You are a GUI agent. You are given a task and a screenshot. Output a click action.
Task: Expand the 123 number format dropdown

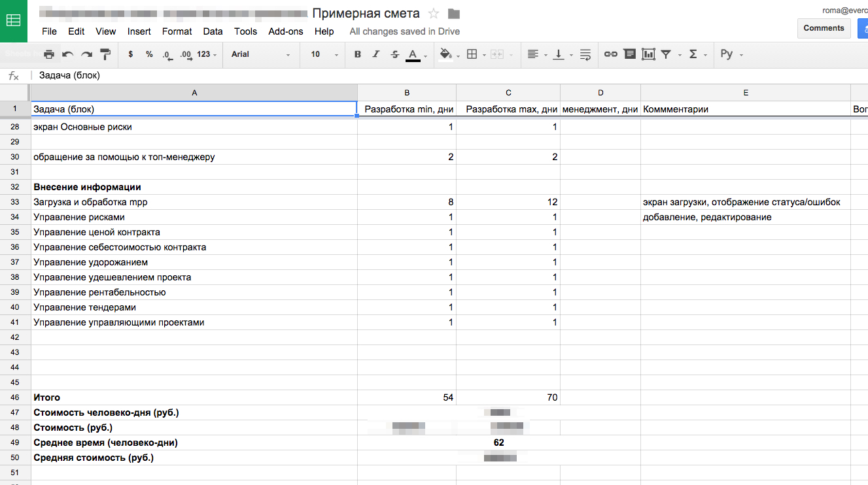click(207, 54)
